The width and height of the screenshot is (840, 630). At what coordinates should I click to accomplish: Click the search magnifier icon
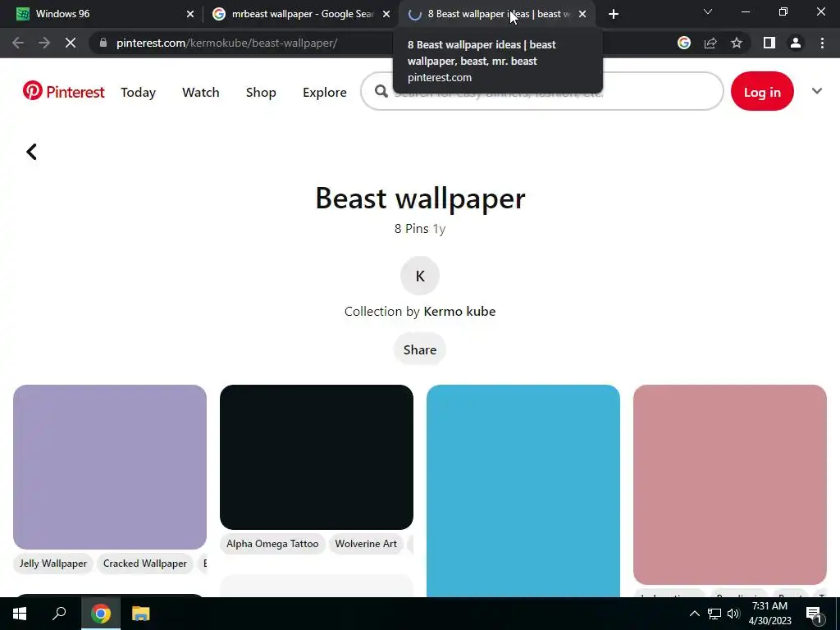381,92
